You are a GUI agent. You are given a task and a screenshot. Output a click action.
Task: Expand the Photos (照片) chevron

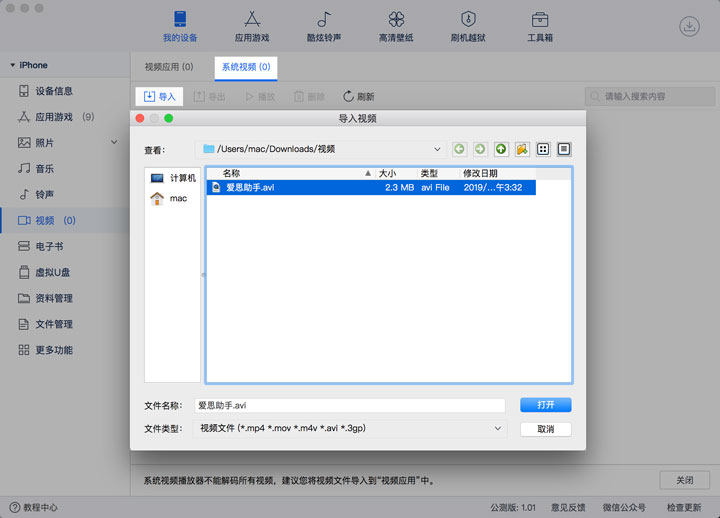[x=114, y=142]
